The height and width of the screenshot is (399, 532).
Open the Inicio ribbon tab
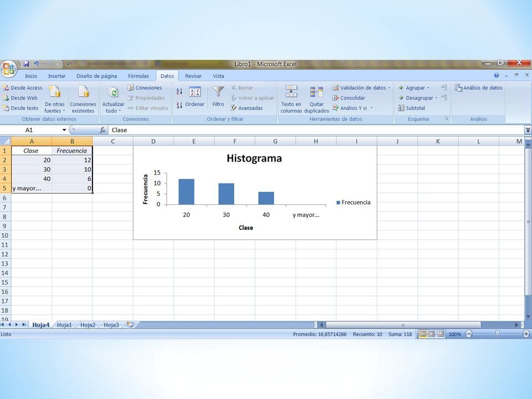point(31,76)
